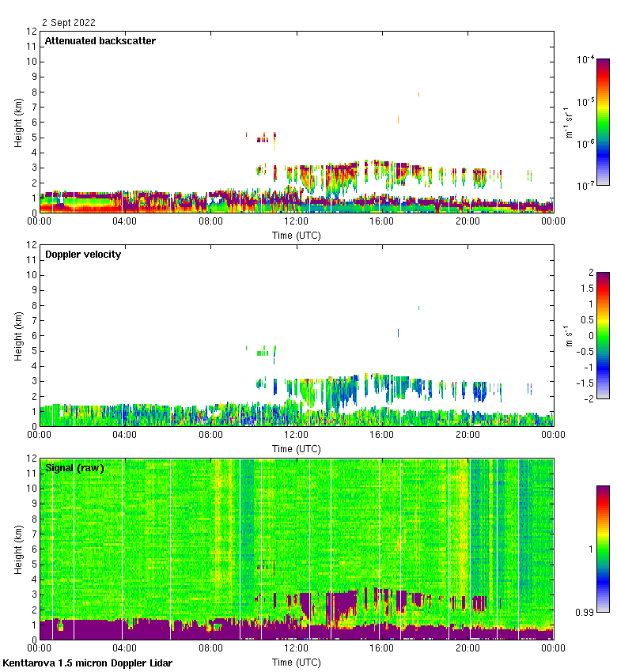Screen dimensions: 617x672
Task: Click the Time (UTC) label under Doppler velocity plot
Action: (296, 449)
